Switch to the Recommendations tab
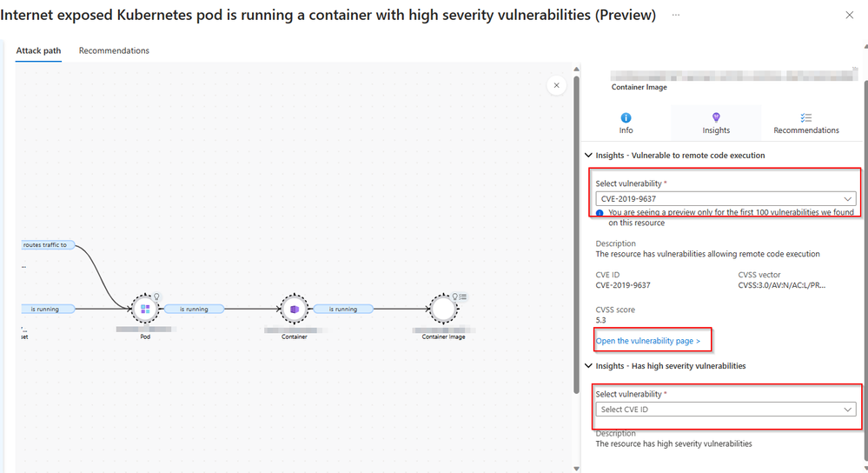Image resolution: width=868 pixels, height=473 pixels. (114, 50)
